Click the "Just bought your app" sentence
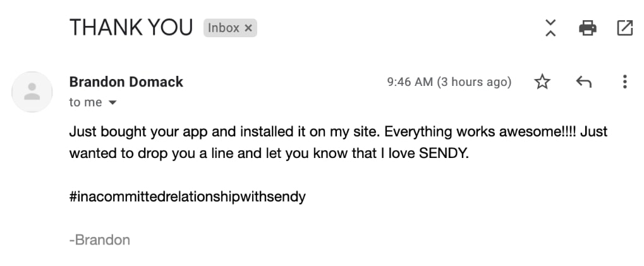Screen dimensions: 644x266 tap(226, 132)
